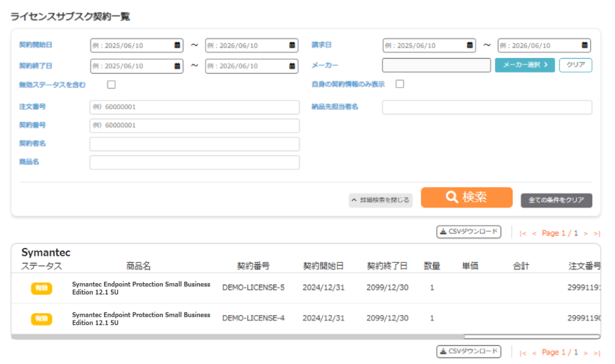Focus the 納品先担当者名 input field
The width and height of the screenshot is (615, 364).
[487, 107]
